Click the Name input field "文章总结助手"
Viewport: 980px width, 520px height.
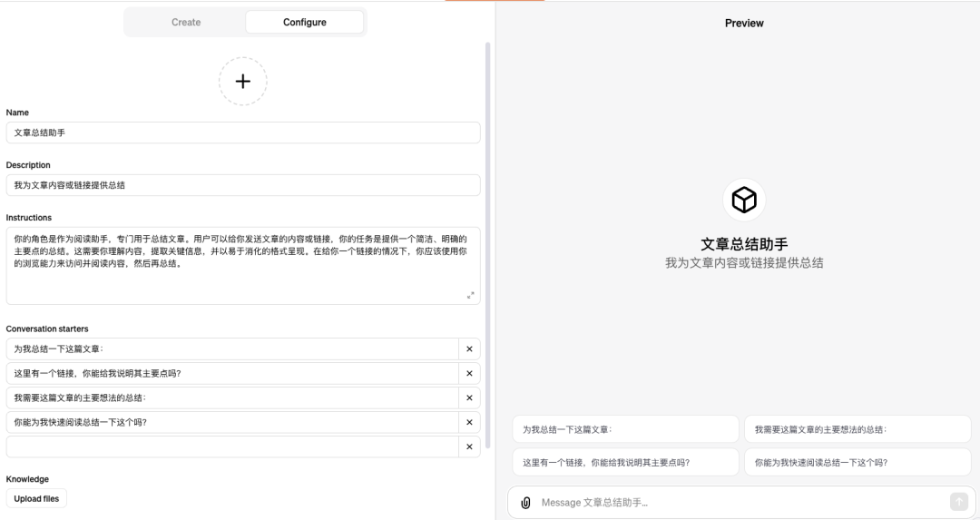[243, 132]
